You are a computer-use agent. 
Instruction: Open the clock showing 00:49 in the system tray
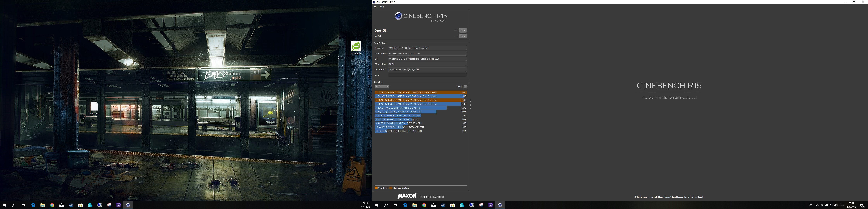point(852,205)
